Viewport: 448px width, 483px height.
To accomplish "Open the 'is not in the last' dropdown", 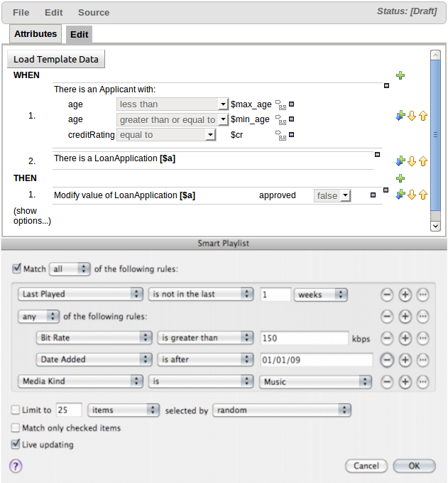I will coord(201,294).
